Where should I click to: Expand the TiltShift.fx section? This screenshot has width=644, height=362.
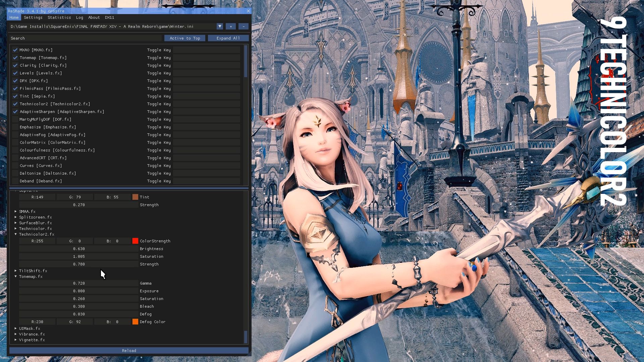point(16,271)
